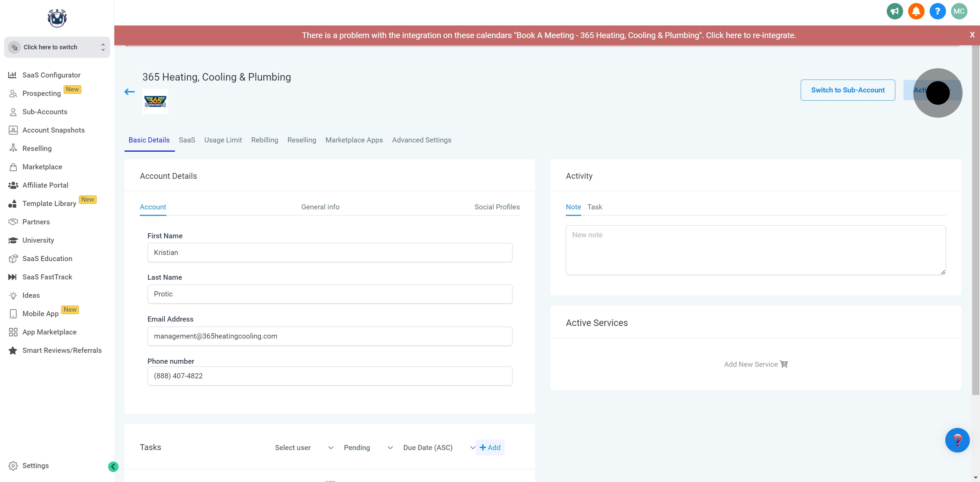The image size is (980, 482).
Task: Click the Add New Service cart icon
Action: 784,364
